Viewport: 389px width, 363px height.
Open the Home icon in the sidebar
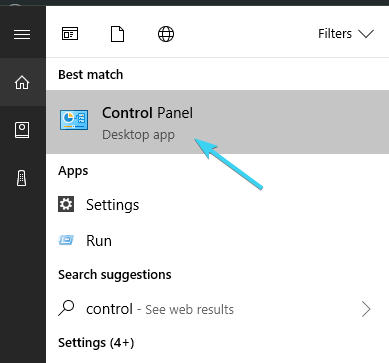coord(22,82)
